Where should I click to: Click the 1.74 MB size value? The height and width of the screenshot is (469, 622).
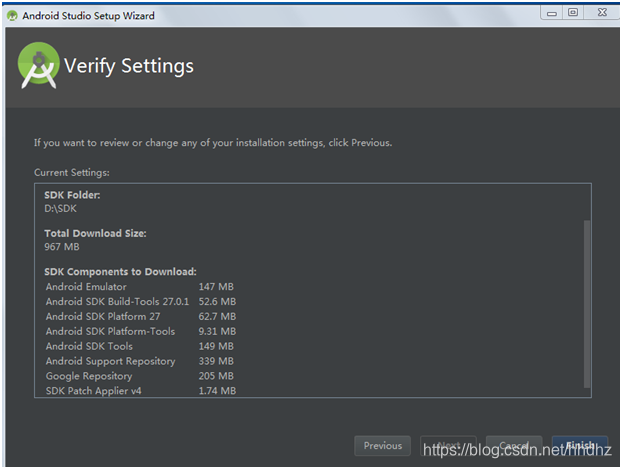point(217,391)
